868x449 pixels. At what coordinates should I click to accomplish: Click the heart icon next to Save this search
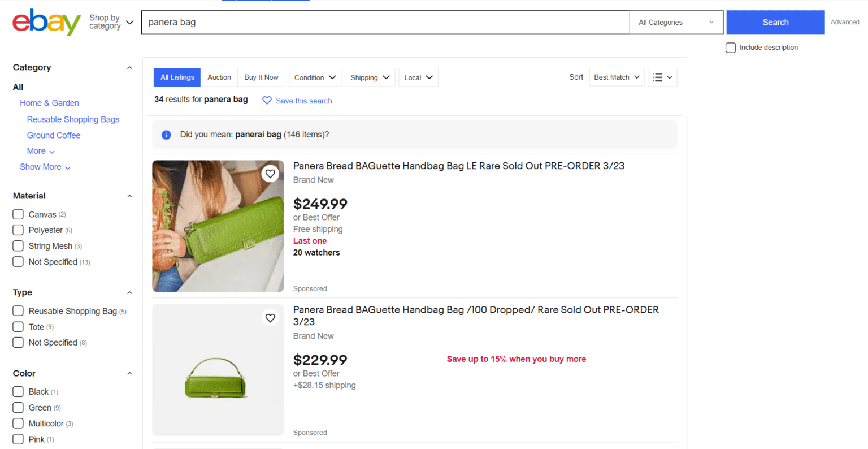tap(267, 101)
